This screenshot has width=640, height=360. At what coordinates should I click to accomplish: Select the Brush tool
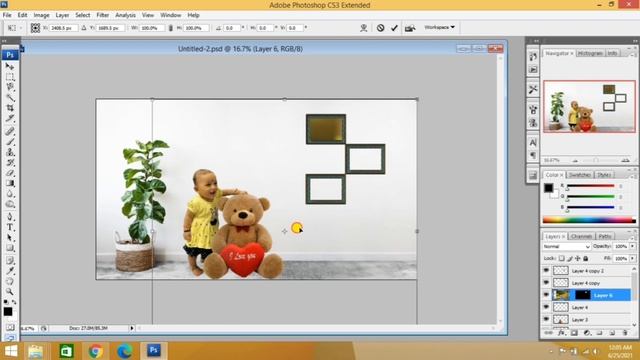click(10, 142)
